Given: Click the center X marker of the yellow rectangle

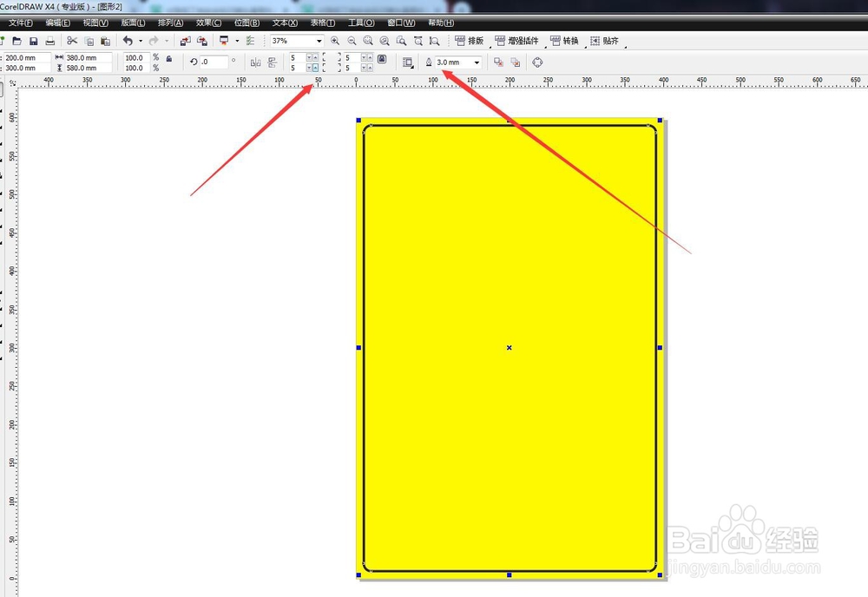Looking at the screenshot, I should (x=510, y=347).
